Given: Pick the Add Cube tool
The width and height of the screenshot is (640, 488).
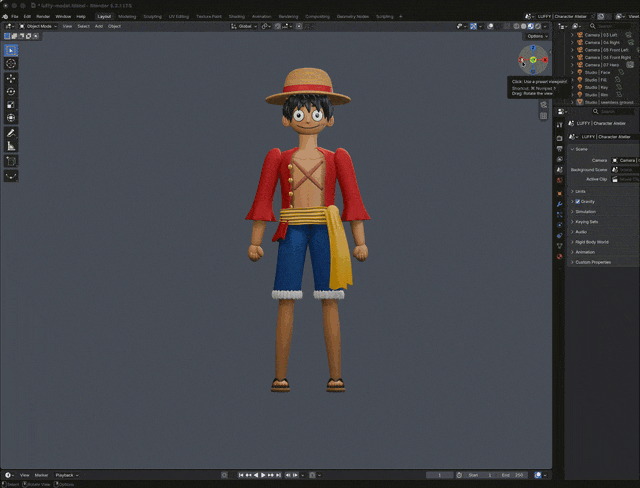Looking at the screenshot, I should (11, 161).
